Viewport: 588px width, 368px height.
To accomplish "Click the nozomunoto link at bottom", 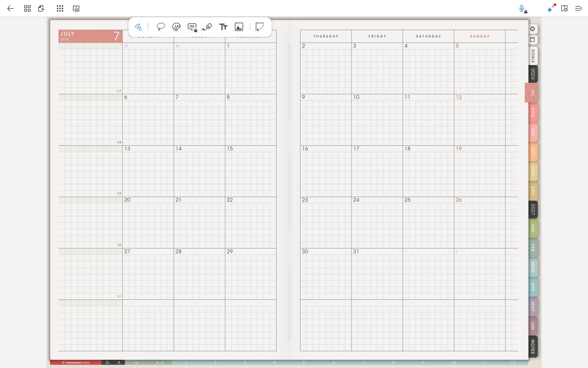I will [76, 362].
